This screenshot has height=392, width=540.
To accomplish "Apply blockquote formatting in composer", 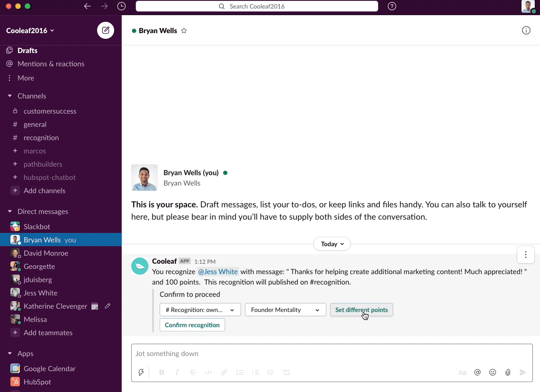I will (x=270, y=373).
